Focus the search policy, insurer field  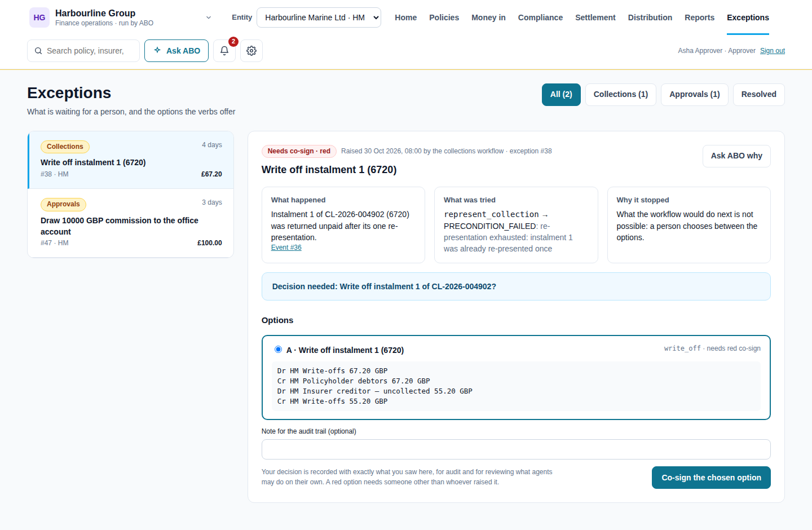[x=83, y=51]
